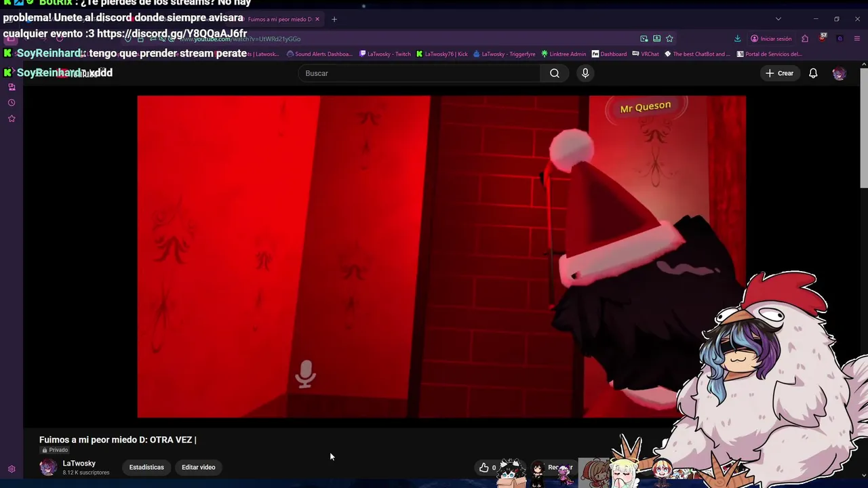
Task: Focus the Buscar search field
Action: pos(419,73)
